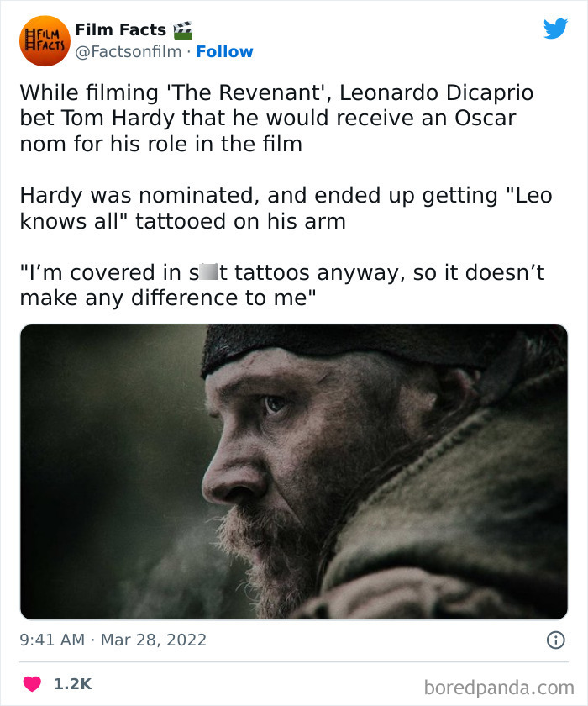
Task: Click the clapperboard emoji in the account name
Action: coord(183,29)
